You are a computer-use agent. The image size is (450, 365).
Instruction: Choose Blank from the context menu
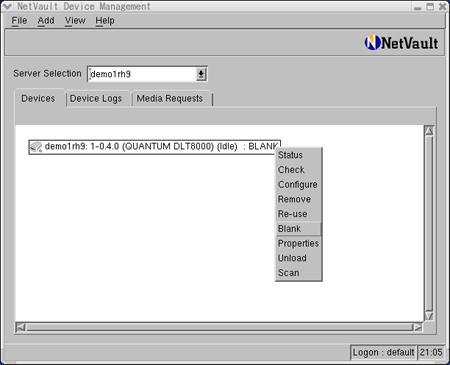coord(298,229)
